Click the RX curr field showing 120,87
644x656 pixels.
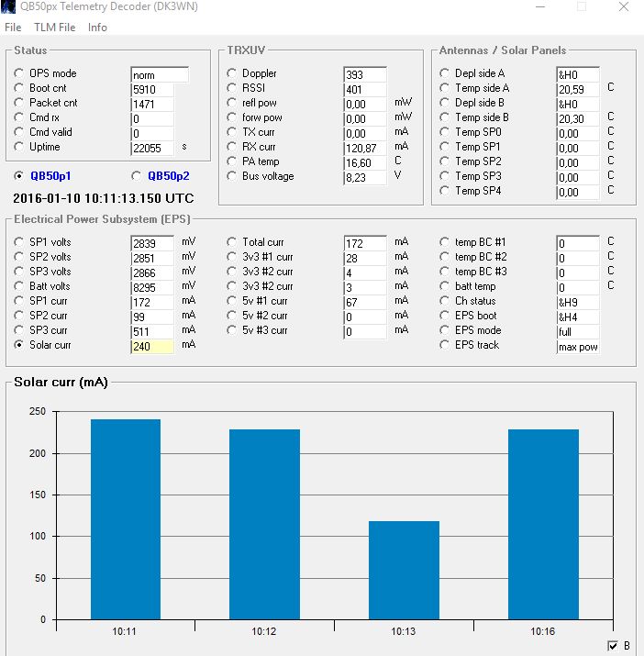tap(365, 148)
